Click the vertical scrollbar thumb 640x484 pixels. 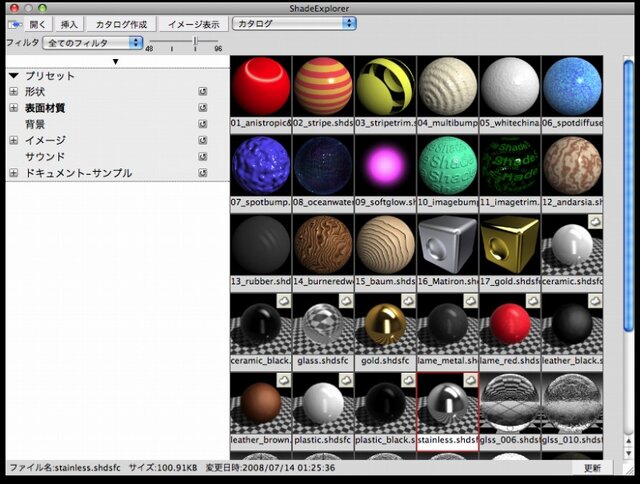pyautogui.click(x=629, y=195)
